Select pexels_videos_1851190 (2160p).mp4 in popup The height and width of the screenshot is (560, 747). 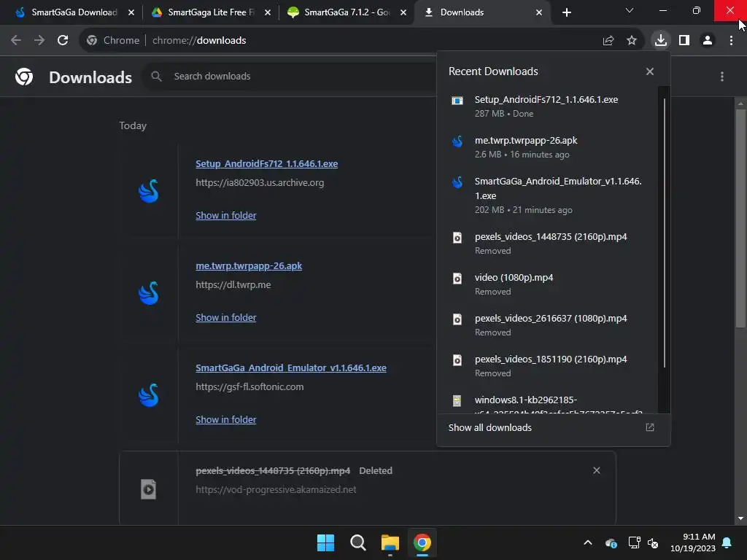[x=548, y=366]
